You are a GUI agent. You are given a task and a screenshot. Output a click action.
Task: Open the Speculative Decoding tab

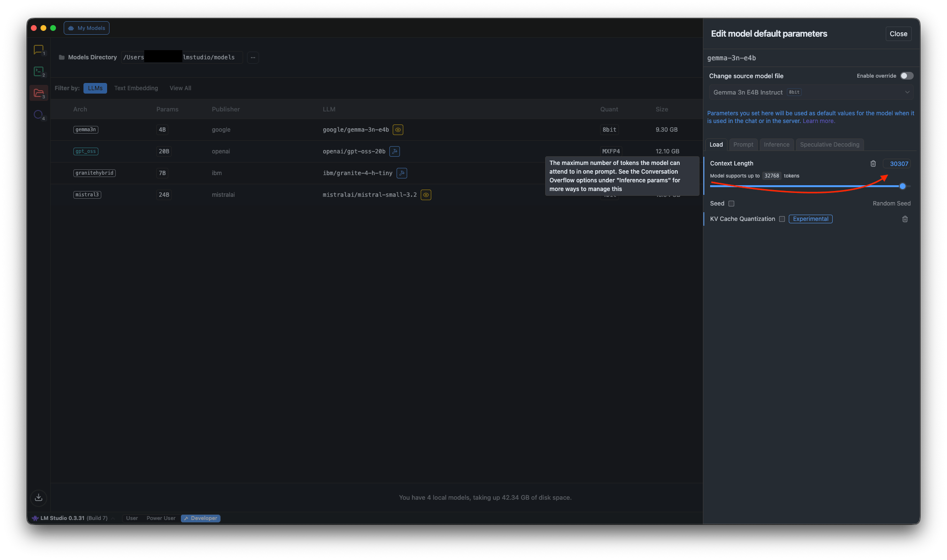(830, 145)
